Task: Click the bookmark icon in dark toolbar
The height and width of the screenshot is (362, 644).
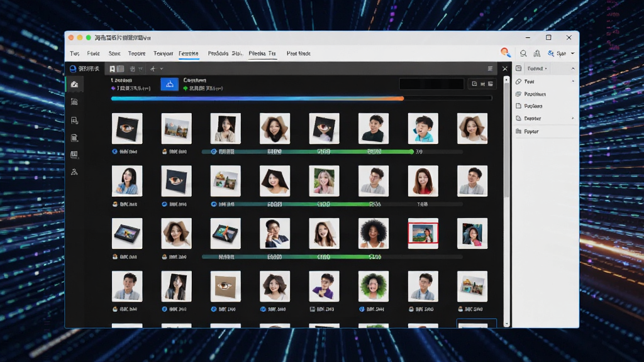Action: [112, 69]
